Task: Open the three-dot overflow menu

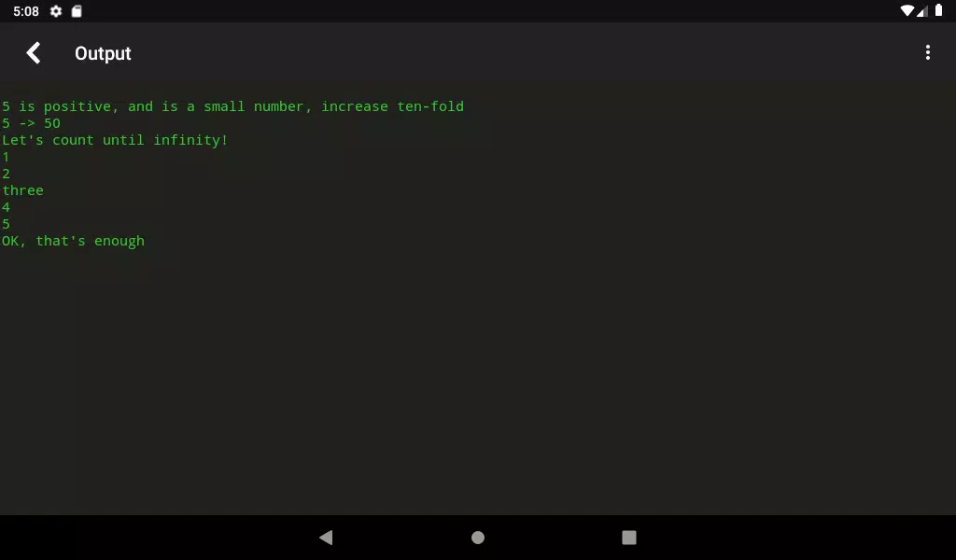Action: point(927,53)
